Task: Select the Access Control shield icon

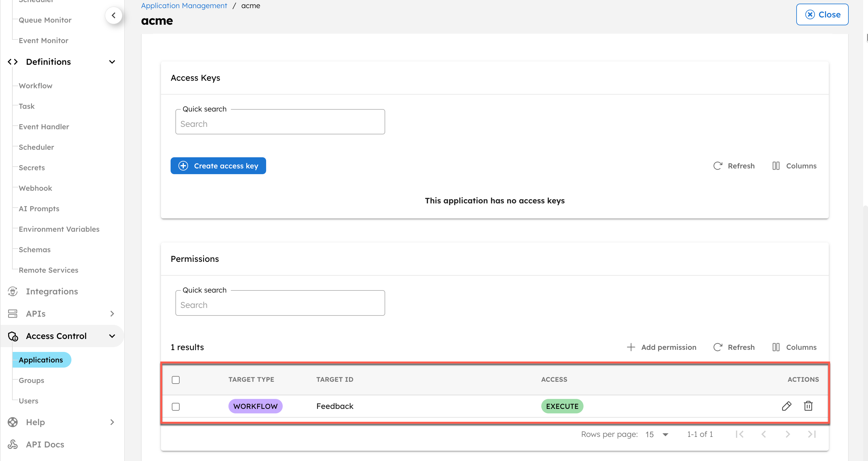Action: [x=12, y=336]
